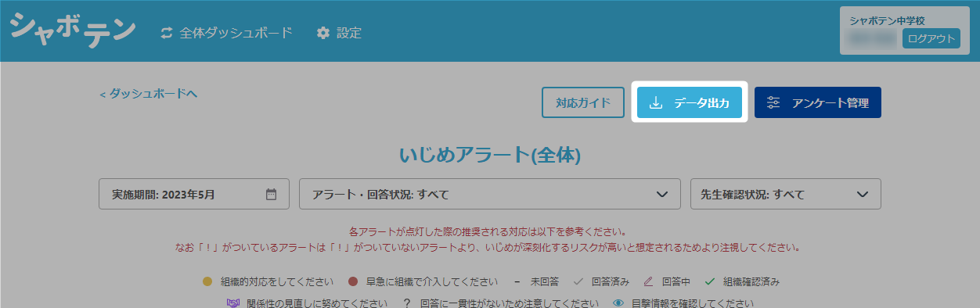Click the pencil icon for 回答中 legend
This screenshot has width=980, height=308.
(648, 281)
